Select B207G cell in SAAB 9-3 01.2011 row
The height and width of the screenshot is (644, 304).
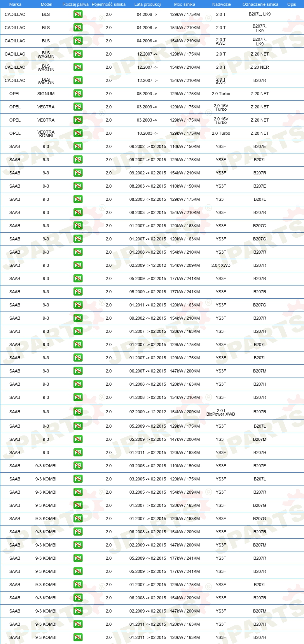[260, 305]
